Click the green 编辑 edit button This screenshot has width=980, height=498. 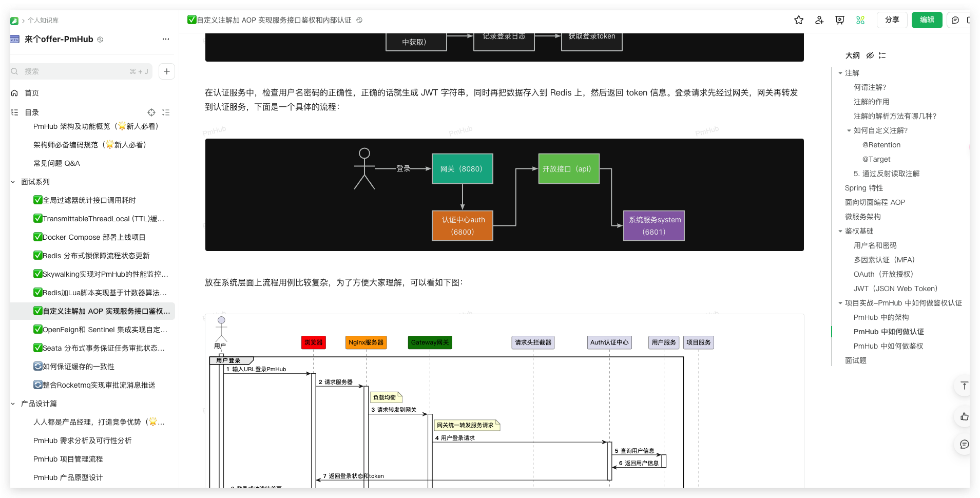tap(927, 20)
